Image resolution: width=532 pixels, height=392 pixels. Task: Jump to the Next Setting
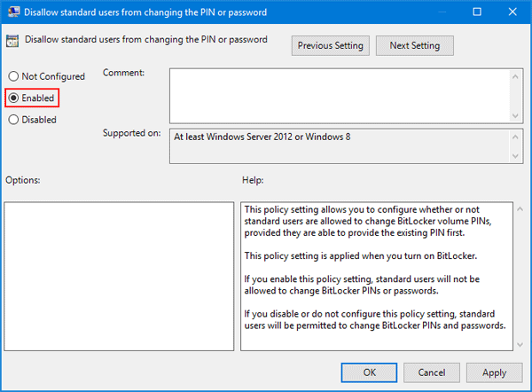coord(414,45)
